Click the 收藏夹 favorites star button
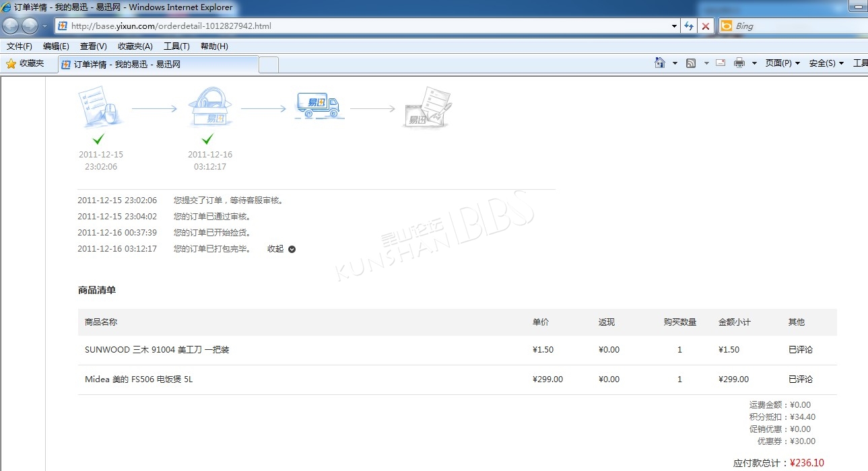 click(25, 63)
